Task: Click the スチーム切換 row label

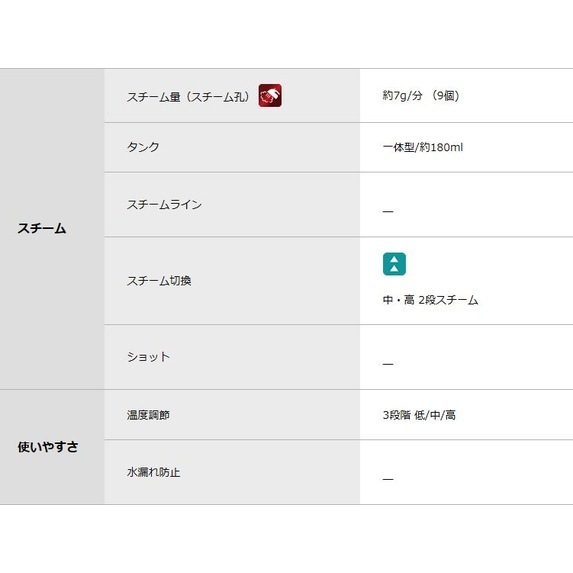Action: [159, 281]
